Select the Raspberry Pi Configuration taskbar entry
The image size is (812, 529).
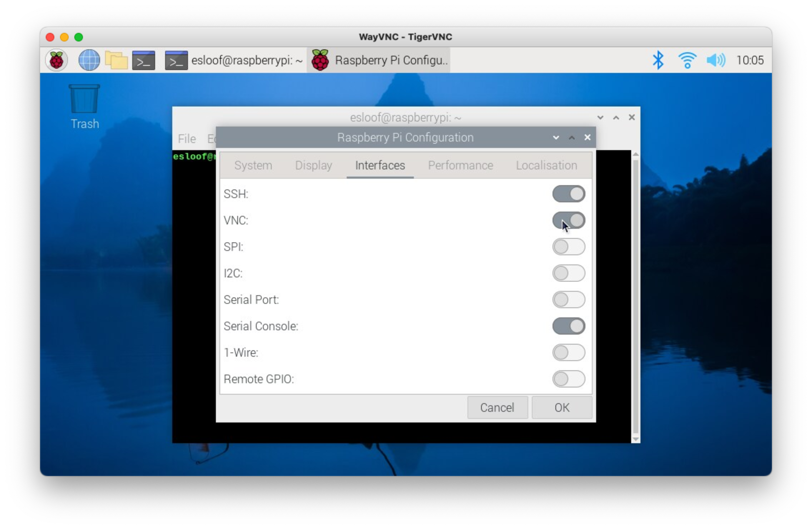click(379, 60)
